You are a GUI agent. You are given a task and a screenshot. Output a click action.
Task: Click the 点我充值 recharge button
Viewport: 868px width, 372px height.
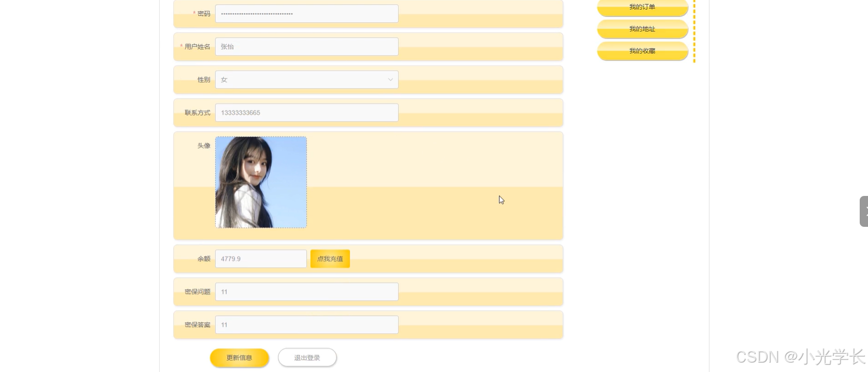pyautogui.click(x=330, y=259)
